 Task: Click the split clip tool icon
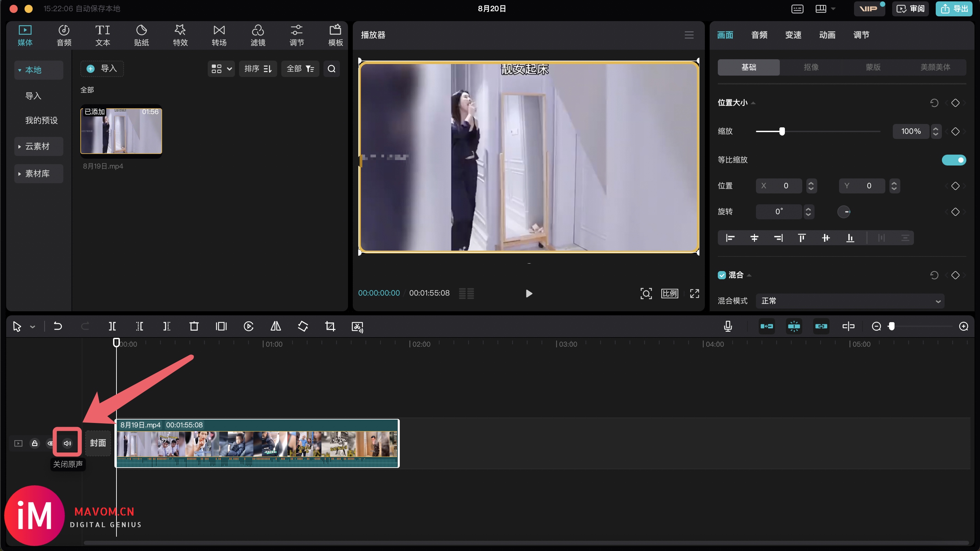tap(112, 326)
